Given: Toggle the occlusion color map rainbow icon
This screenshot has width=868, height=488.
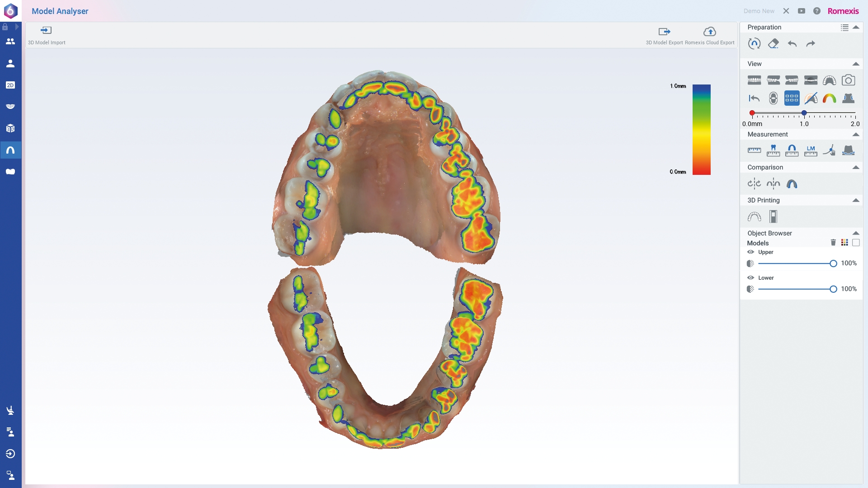Looking at the screenshot, I should (829, 98).
